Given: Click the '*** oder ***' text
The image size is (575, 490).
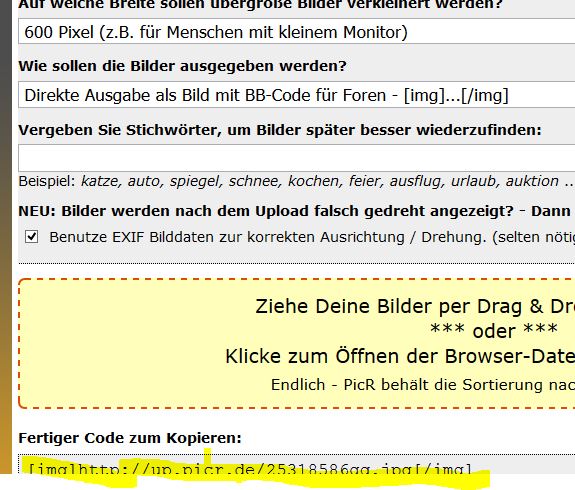Looking at the screenshot, I should point(494,331).
